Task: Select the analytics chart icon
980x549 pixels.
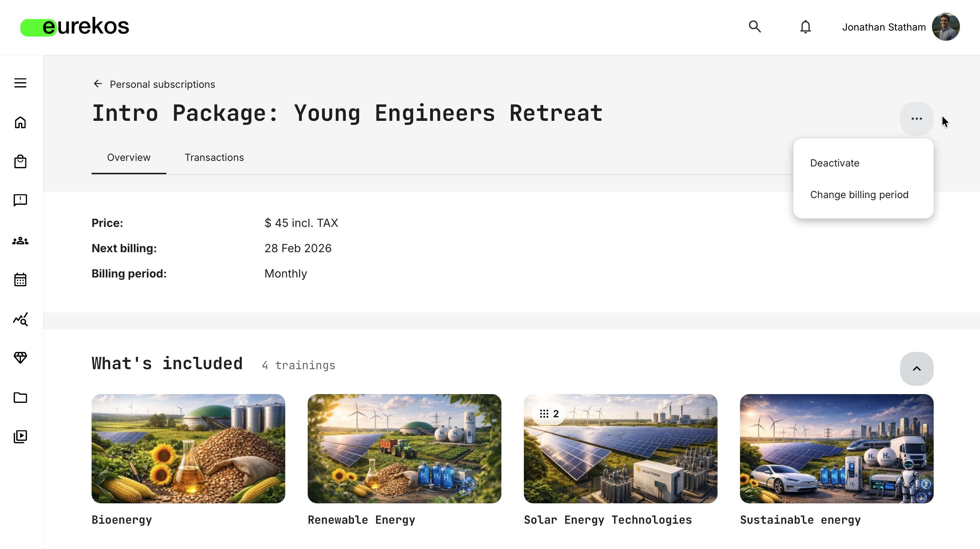Action: pos(20,320)
